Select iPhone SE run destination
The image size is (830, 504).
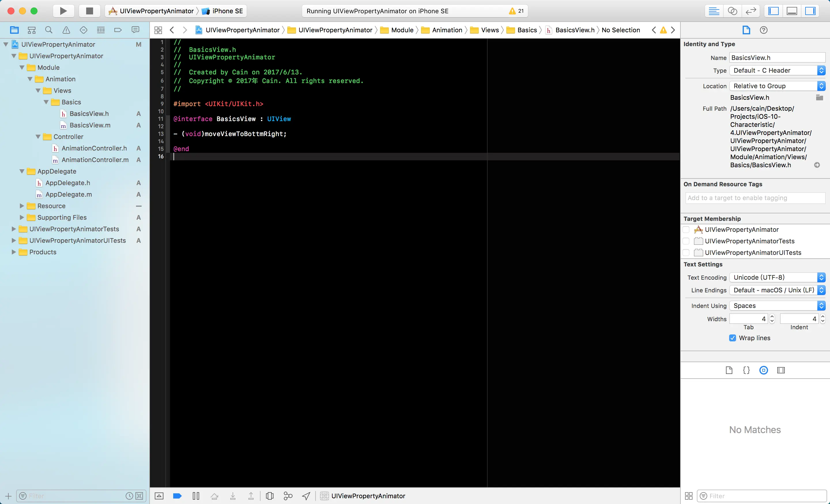click(x=227, y=11)
